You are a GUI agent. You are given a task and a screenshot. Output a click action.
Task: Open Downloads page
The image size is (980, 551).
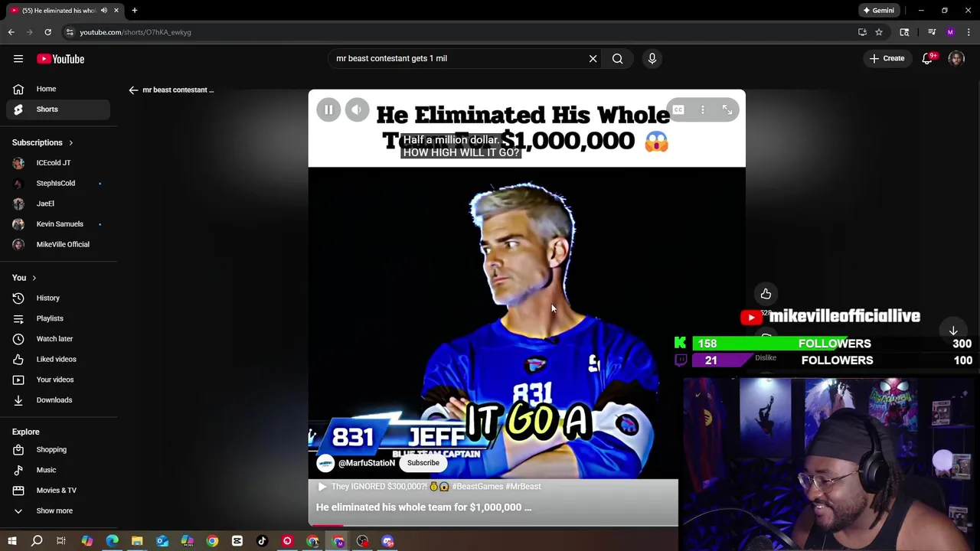coord(57,399)
